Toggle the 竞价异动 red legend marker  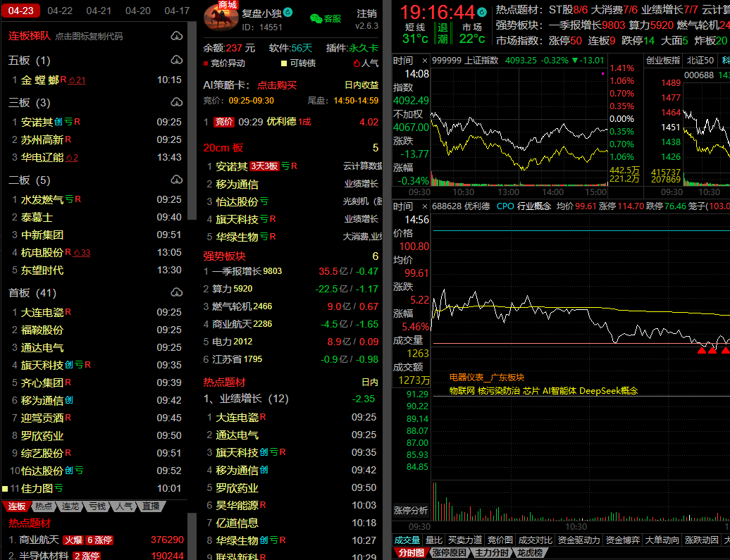206,63
